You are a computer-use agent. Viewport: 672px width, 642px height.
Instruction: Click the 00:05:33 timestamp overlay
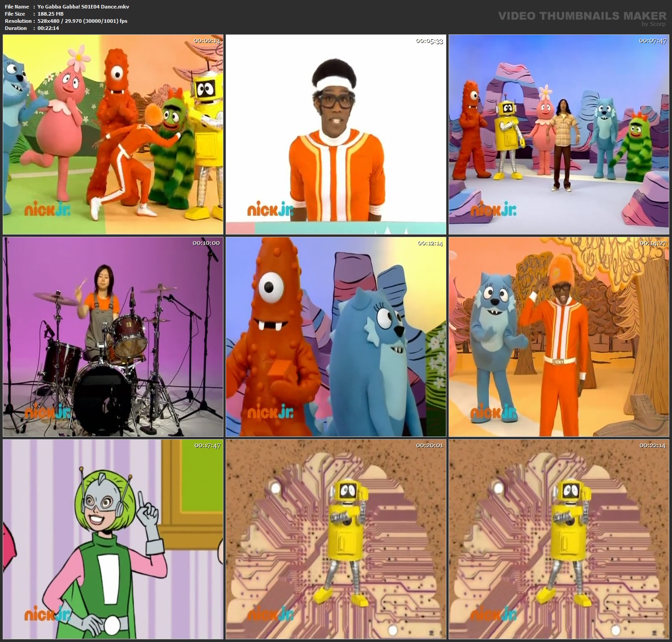(x=429, y=41)
